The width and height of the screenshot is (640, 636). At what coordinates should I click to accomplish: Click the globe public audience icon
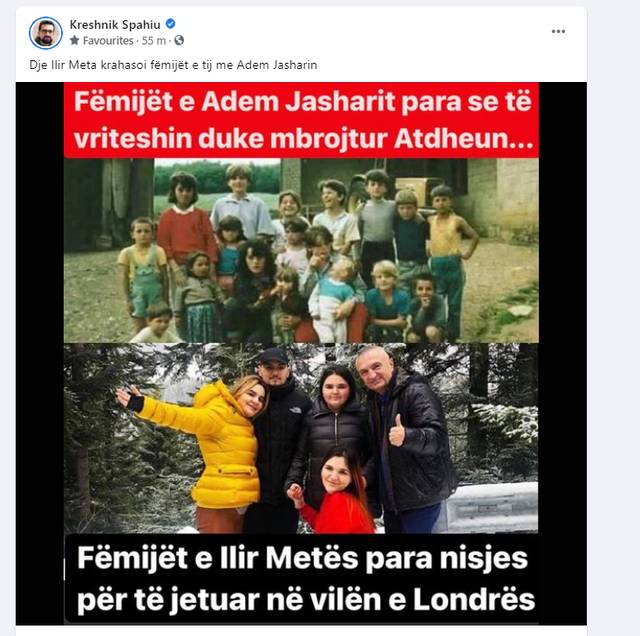[179, 40]
